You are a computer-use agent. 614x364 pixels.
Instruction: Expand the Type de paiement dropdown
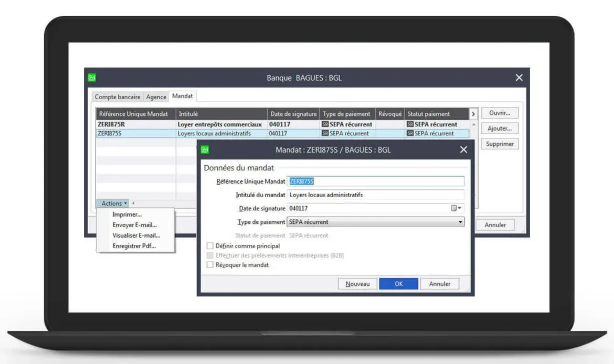click(460, 222)
